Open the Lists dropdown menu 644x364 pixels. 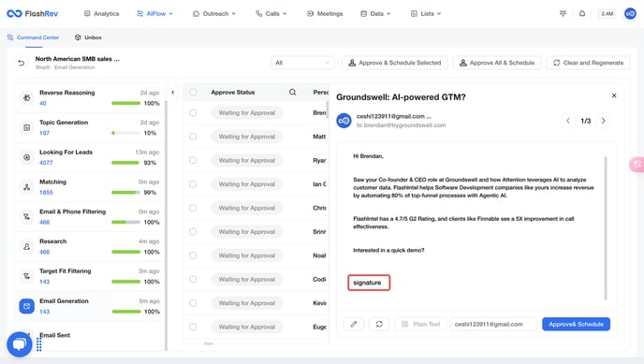(x=426, y=13)
